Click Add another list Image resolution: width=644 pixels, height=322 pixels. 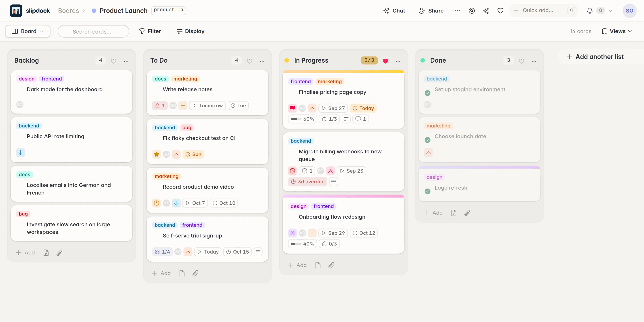pyautogui.click(x=595, y=57)
